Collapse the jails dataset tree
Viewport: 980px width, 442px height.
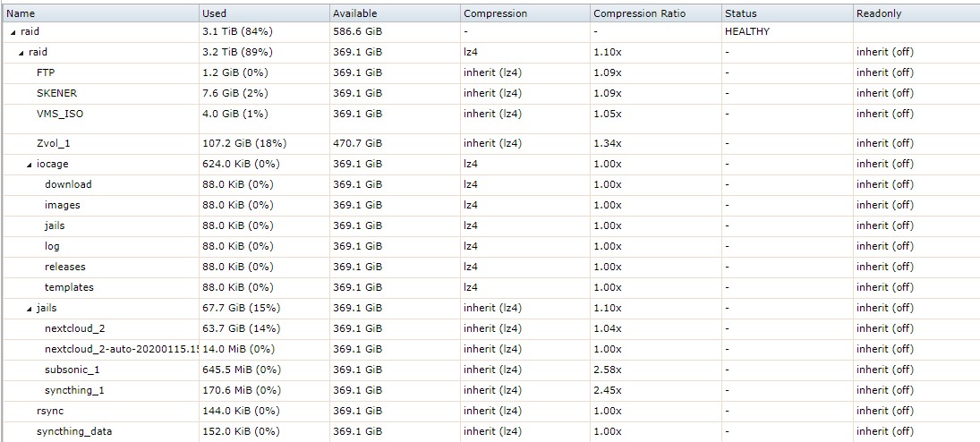point(30,308)
